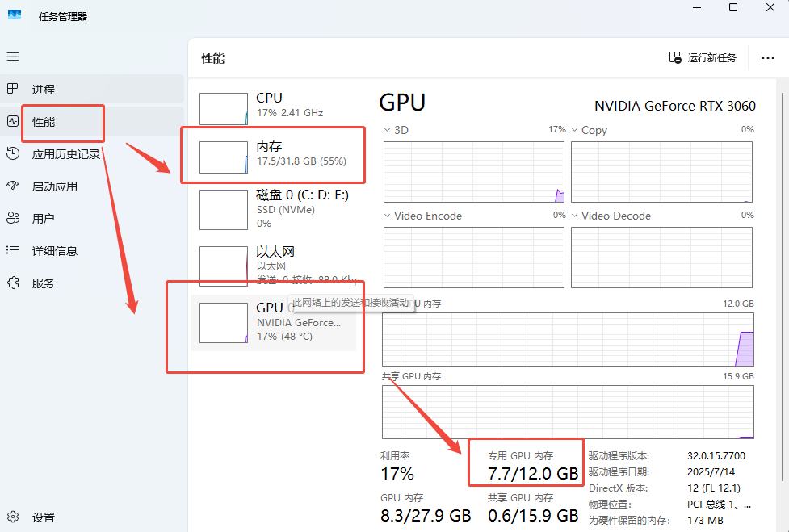The image size is (789, 532).
Task: Select 磁盘 0 (C: D: E:) entry
Action: tap(275, 208)
